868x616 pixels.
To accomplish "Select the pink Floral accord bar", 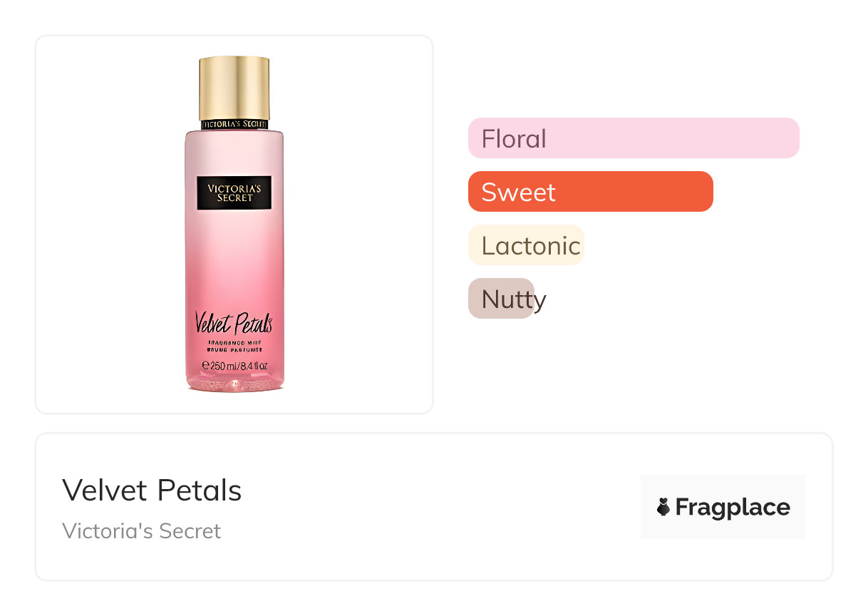I will [x=634, y=138].
